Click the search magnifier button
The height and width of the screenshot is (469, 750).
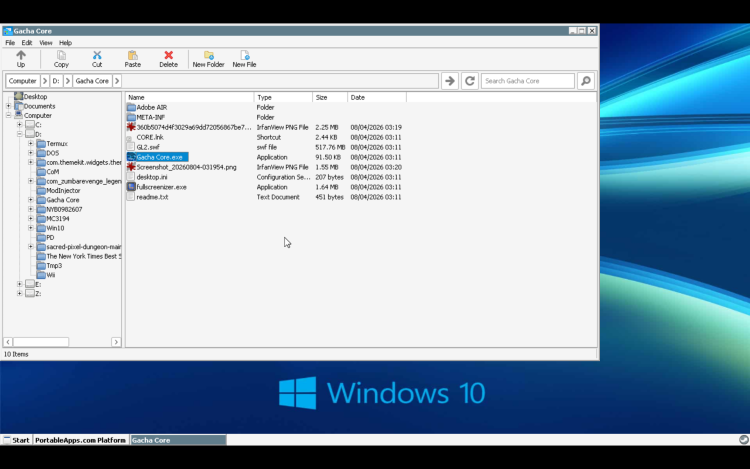tap(586, 81)
